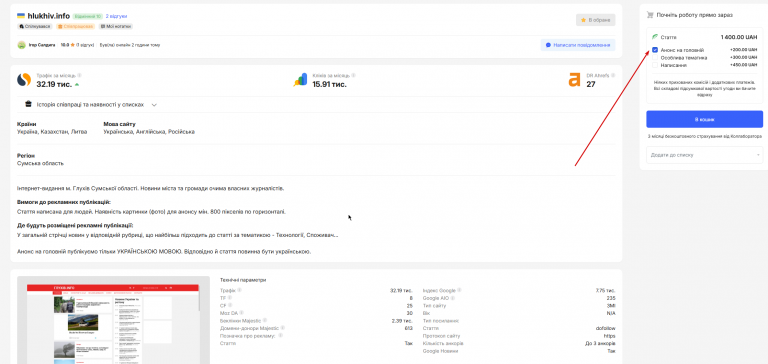Click the shopping cart icon in order panel

coord(650,15)
